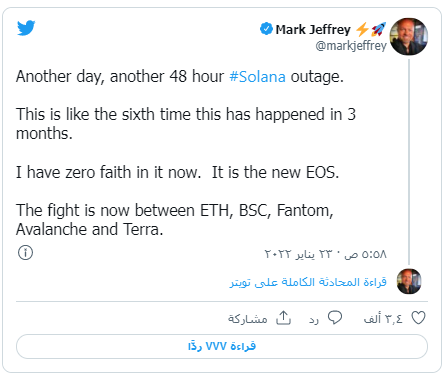Open the tweet timestamp date link
The height and width of the screenshot is (375, 444).
[x=326, y=254]
